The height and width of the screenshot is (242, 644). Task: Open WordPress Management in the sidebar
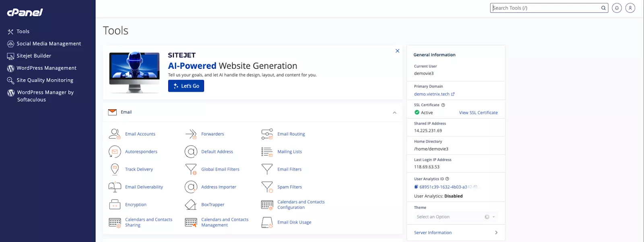point(46,68)
